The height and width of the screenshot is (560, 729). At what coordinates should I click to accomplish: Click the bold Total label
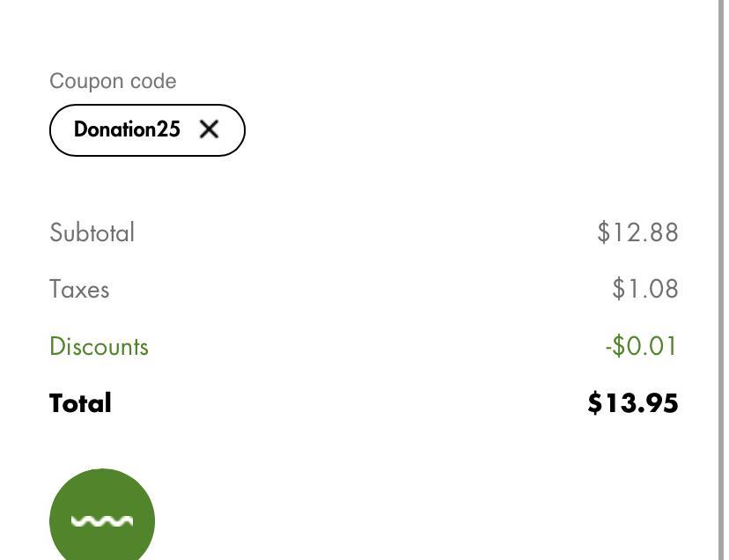pyautogui.click(x=80, y=403)
